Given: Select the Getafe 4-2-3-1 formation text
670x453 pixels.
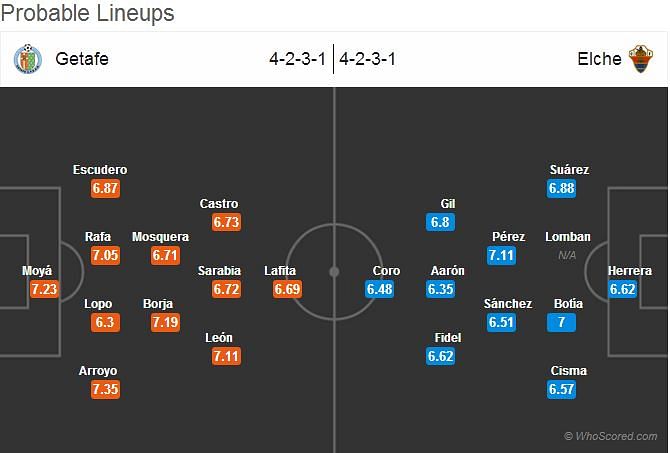Looking at the screenshot, I should [297, 59].
